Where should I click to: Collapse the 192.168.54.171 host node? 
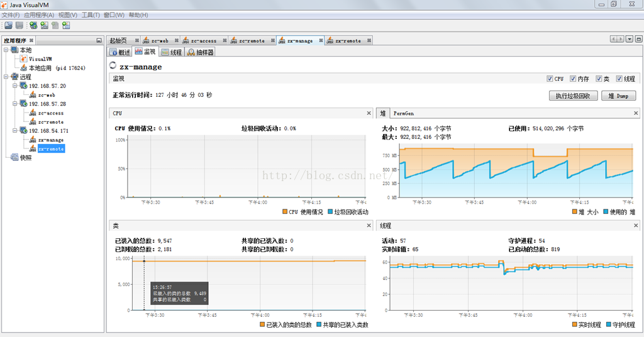click(15, 131)
